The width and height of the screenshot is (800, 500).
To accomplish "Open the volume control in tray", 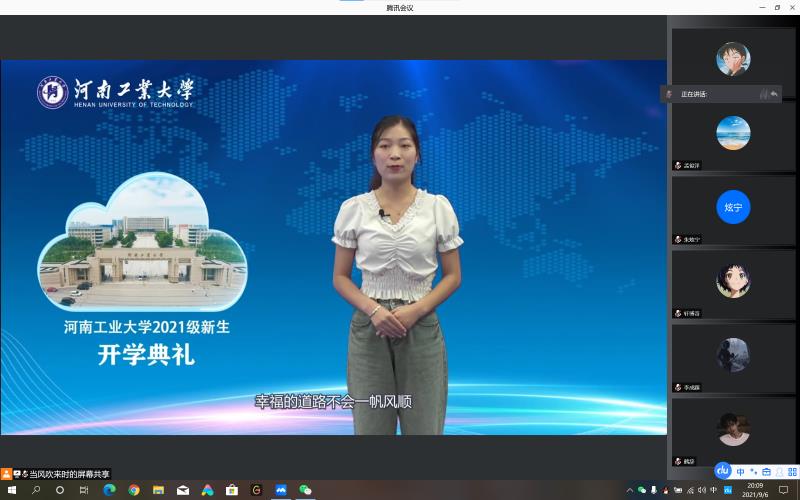I will pos(702,490).
